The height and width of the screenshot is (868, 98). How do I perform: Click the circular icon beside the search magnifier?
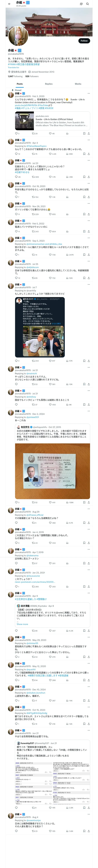[81, 4]
